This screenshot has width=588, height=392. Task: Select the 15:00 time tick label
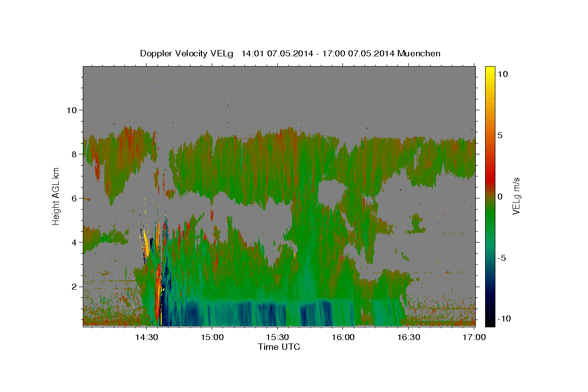coord(212,337)
